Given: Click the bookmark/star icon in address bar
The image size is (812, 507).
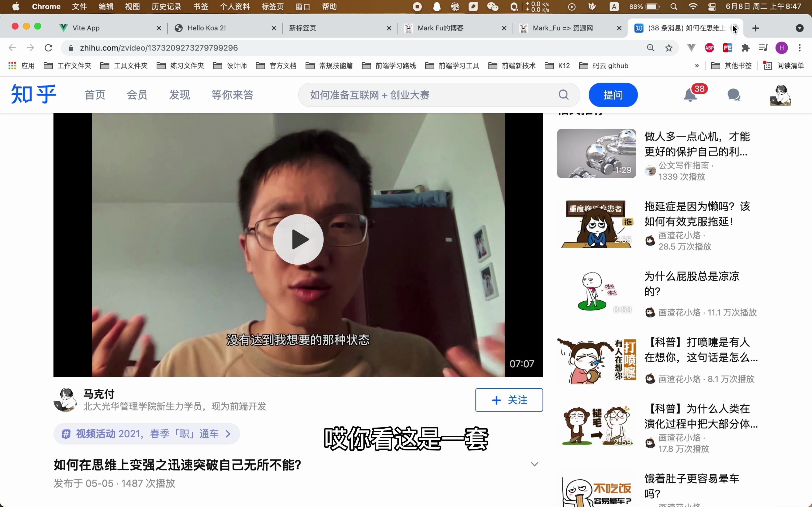Looking at the screenshot, I should [669, 48].
